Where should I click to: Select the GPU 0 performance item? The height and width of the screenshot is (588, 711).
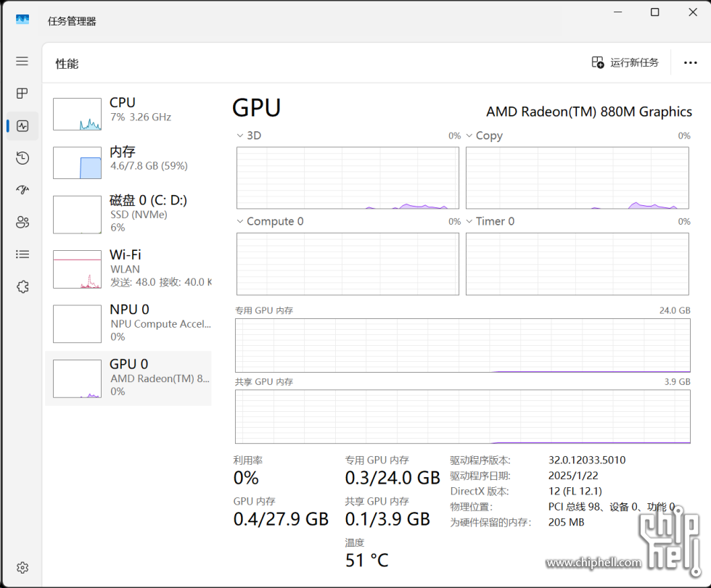(128, 378)
